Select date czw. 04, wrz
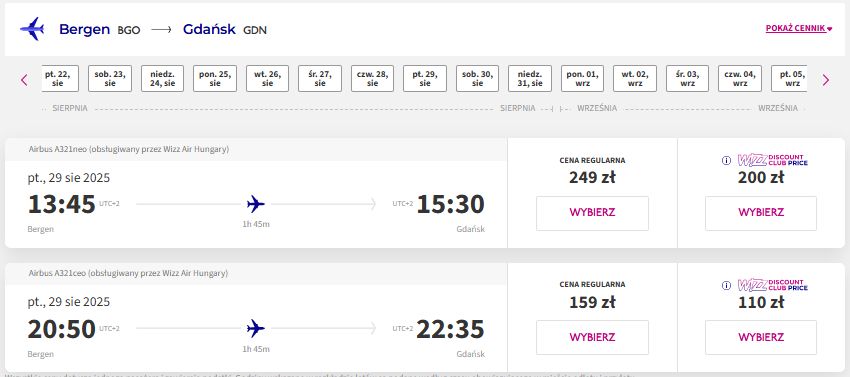Image resolution: width=850 pixels, height=377 pixels. click(x=740, y=79)
